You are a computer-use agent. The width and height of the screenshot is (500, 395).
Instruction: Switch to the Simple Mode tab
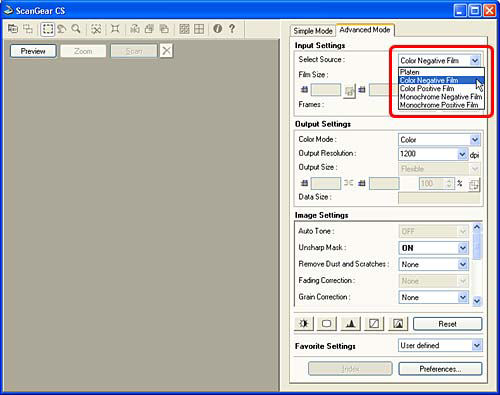pyautogui.click(x=313, y=31)
